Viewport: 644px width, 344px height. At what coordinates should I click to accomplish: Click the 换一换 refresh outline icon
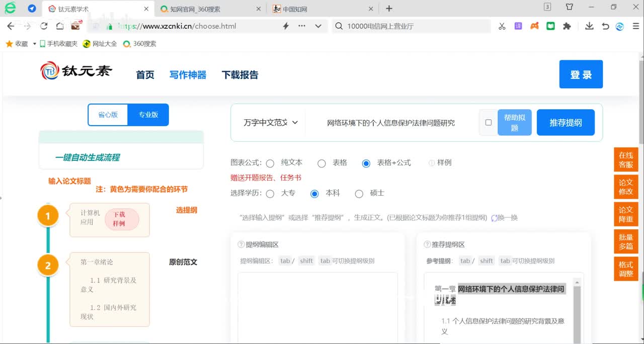point(494,218)
